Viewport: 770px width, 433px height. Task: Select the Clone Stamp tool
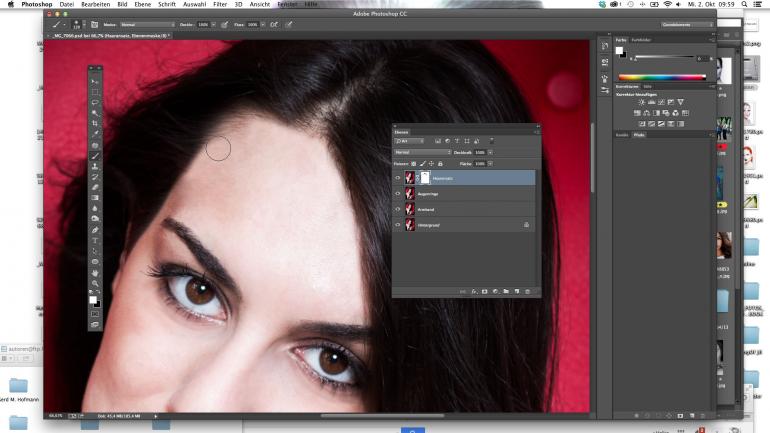coord(95,166)
